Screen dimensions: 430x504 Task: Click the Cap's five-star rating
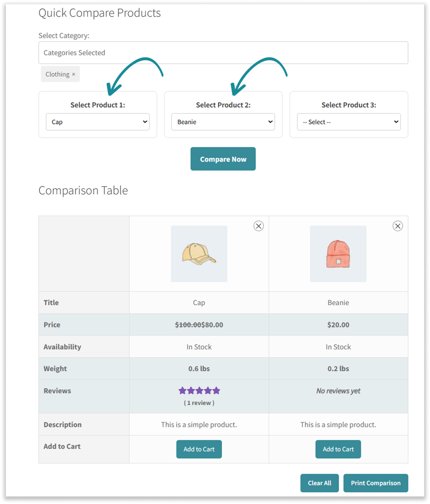pyautogui.click(x=199, y=391)
